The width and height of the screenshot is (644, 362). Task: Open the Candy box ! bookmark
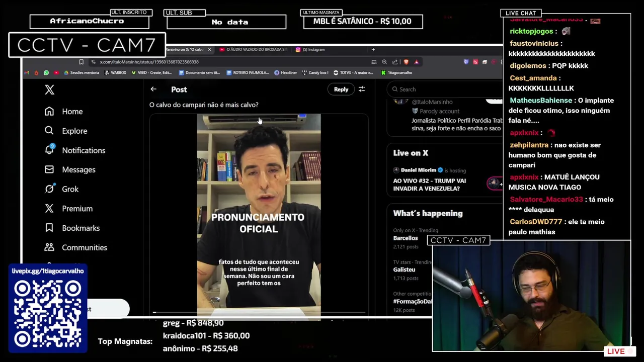pos(315,72)
